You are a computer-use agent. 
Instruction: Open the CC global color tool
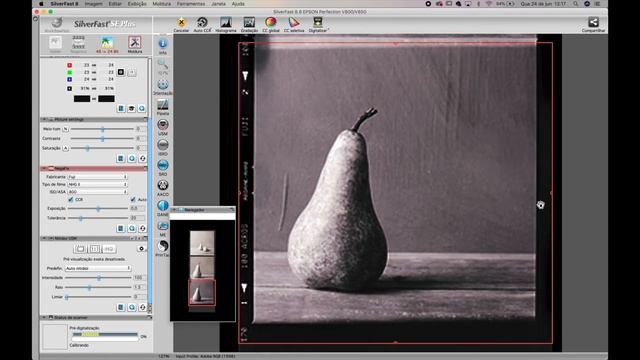click(x=271, y=24)
